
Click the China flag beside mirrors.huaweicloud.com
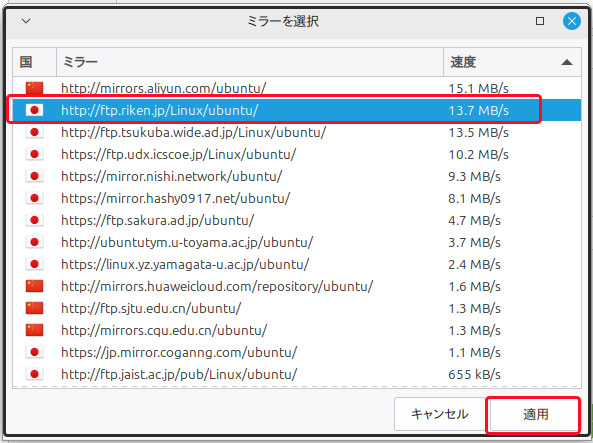coord(34,286)
